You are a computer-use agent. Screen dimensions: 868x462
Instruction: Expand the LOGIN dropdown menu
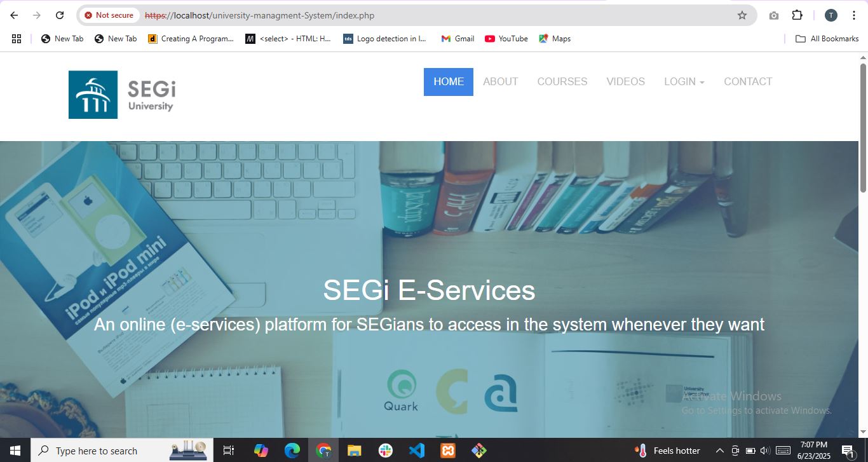[x=684, y=82]
